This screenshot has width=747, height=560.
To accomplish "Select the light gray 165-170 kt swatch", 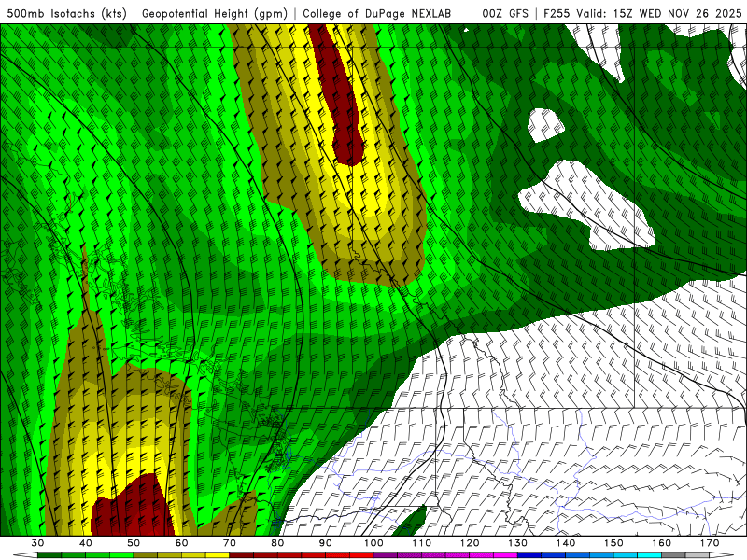I will coord(698,555).
